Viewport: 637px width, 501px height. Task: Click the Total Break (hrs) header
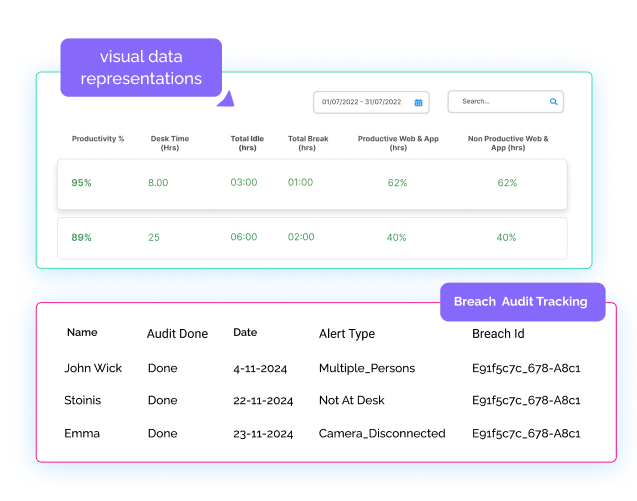tap(306, 143)
